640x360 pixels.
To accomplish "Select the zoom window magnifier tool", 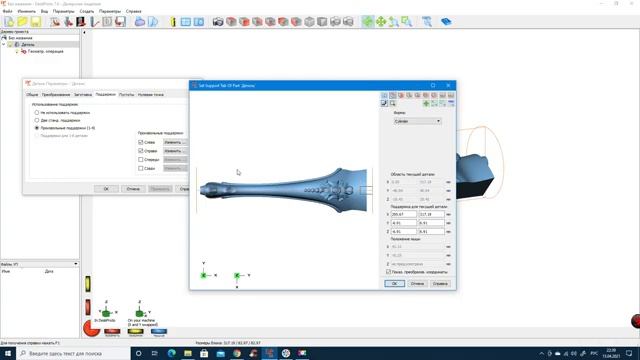I will pos(407,22).
